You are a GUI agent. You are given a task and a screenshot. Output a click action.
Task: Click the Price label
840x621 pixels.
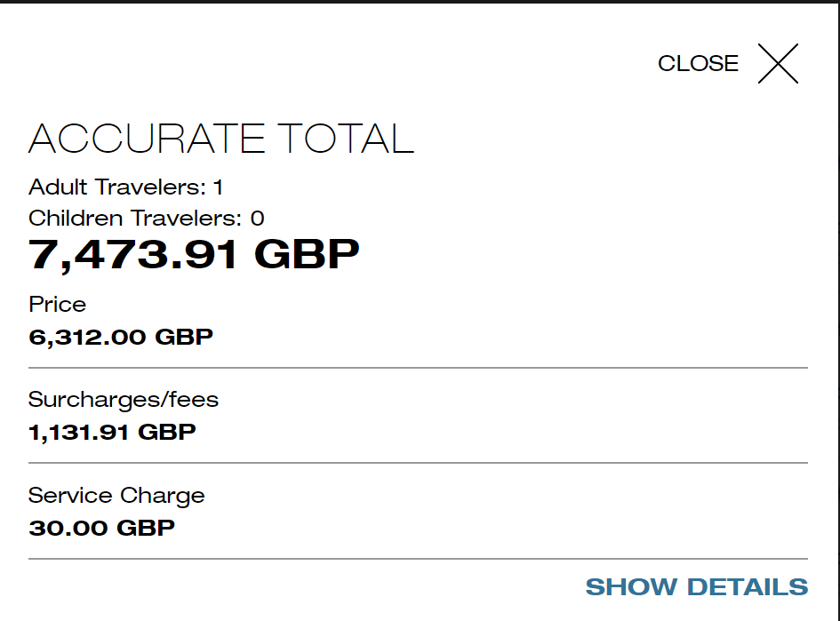click(x=57, y=305)
